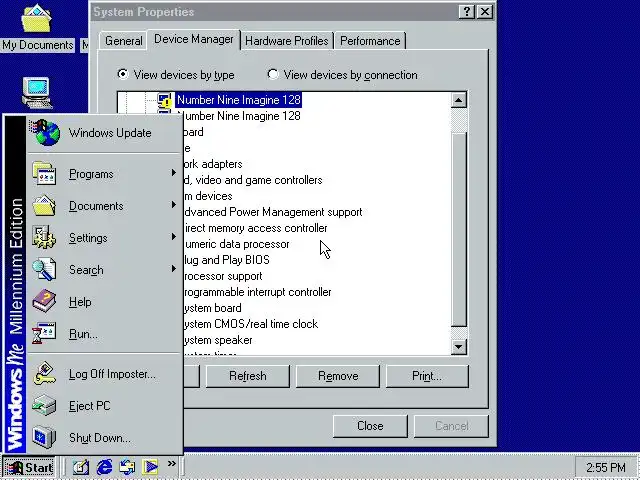Screen dimensions: 640x480
Task: Click the grayed Cancel button
Action: [451, 426]
